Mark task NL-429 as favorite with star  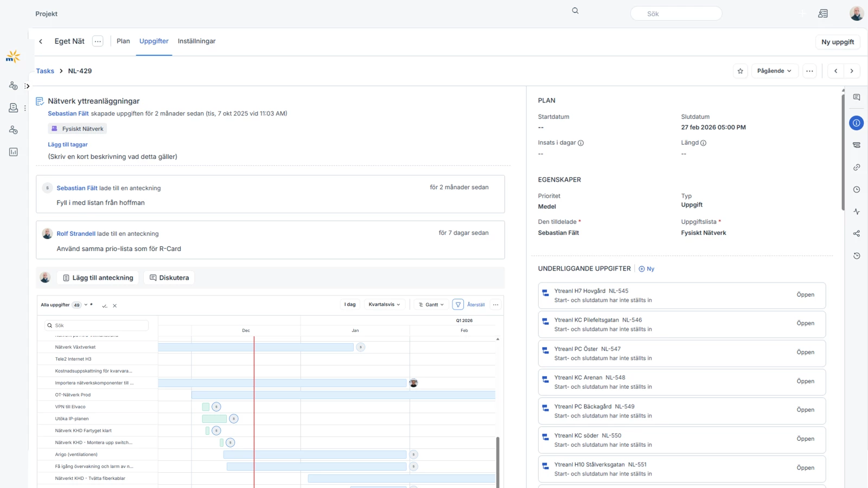tap(741, 71)
